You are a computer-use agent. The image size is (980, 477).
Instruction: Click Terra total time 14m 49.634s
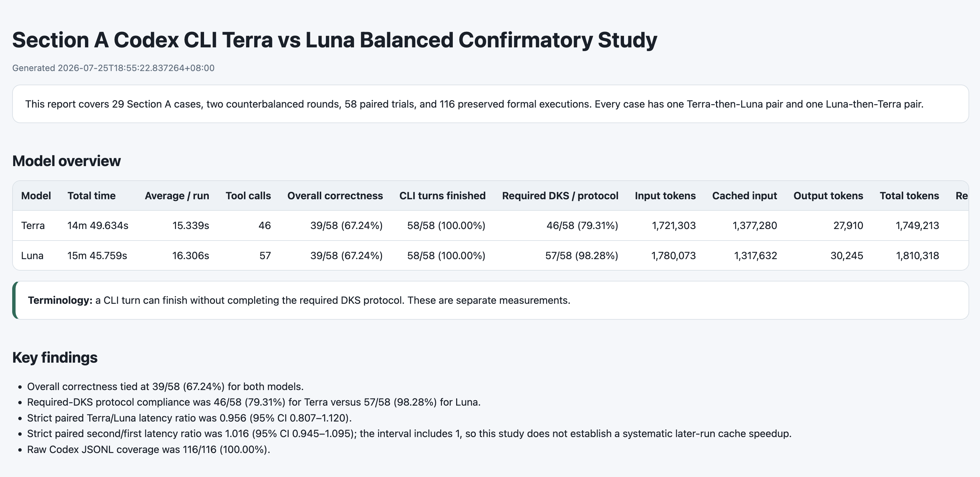tap(98, 226)
